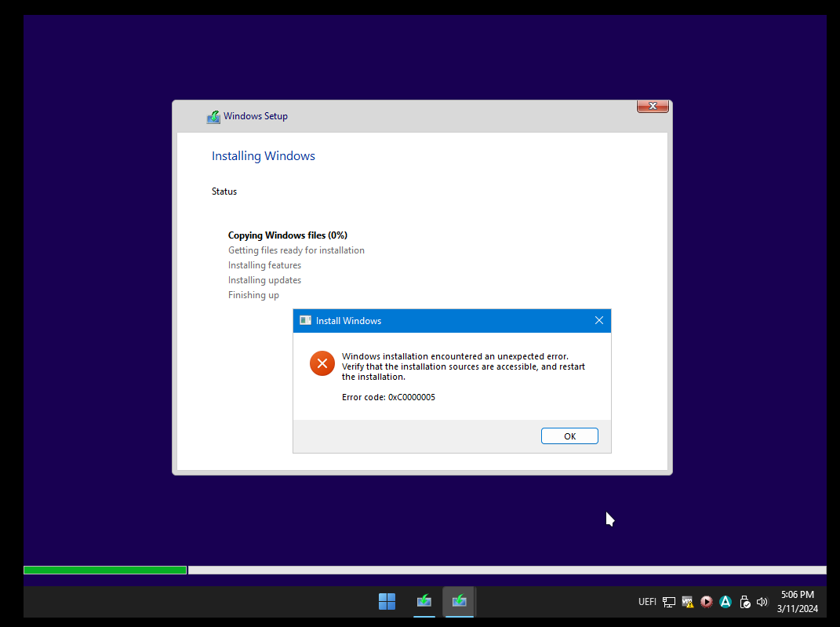Click the 'Status' label
The width and height of the screenshot is (840, 627).
pyautogui.click(x=224, y=191)
